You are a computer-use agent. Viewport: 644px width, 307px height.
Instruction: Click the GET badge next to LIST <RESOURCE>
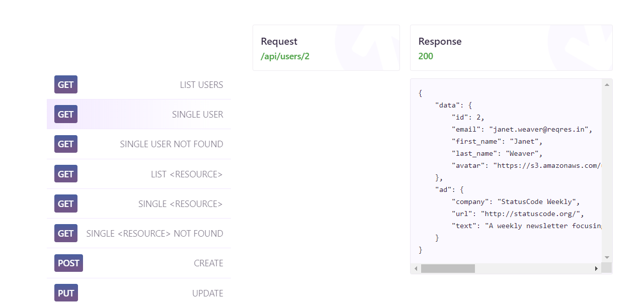tap(65, 174)
